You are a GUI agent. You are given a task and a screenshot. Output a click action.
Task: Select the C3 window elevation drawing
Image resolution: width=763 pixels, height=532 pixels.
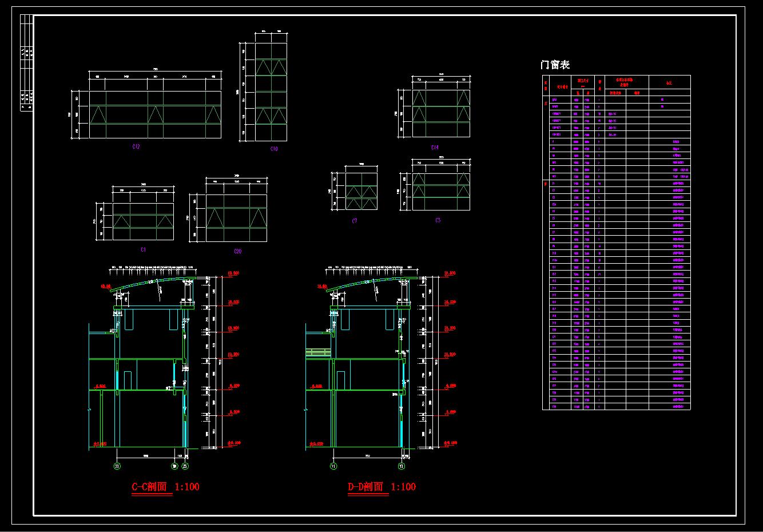pyautogui.click(x=441, y=191)
